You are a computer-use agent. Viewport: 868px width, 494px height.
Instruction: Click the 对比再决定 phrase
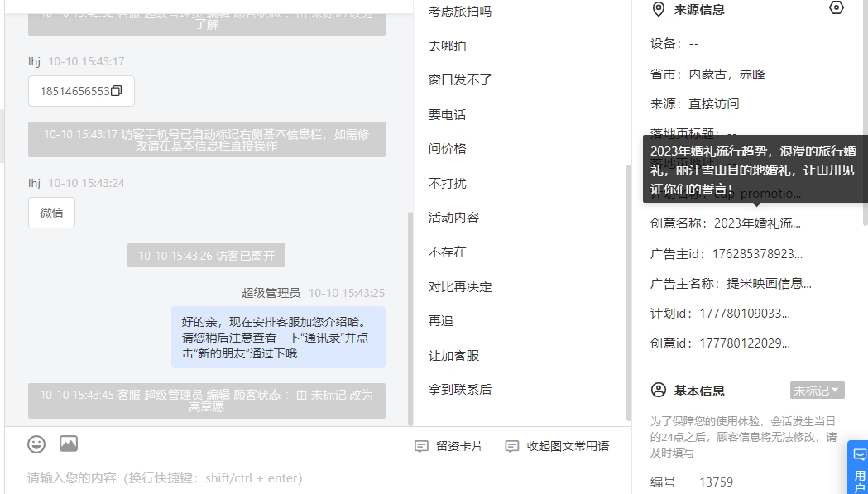click(x=460, y=287)
